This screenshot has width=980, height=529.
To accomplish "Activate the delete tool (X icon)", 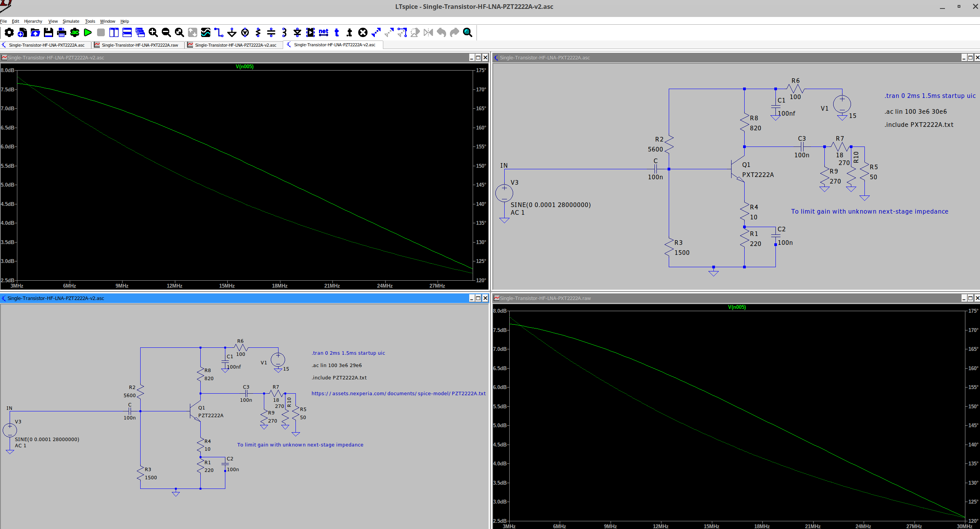I will pos(362,33).
